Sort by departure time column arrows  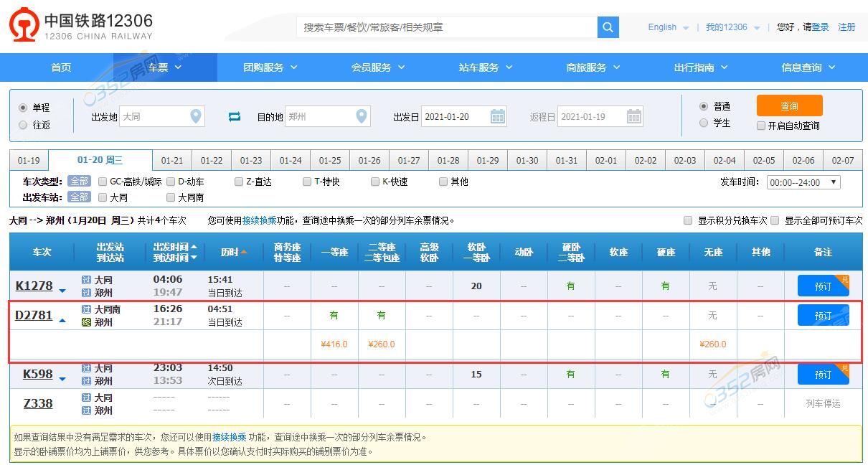tap(194, 247)
